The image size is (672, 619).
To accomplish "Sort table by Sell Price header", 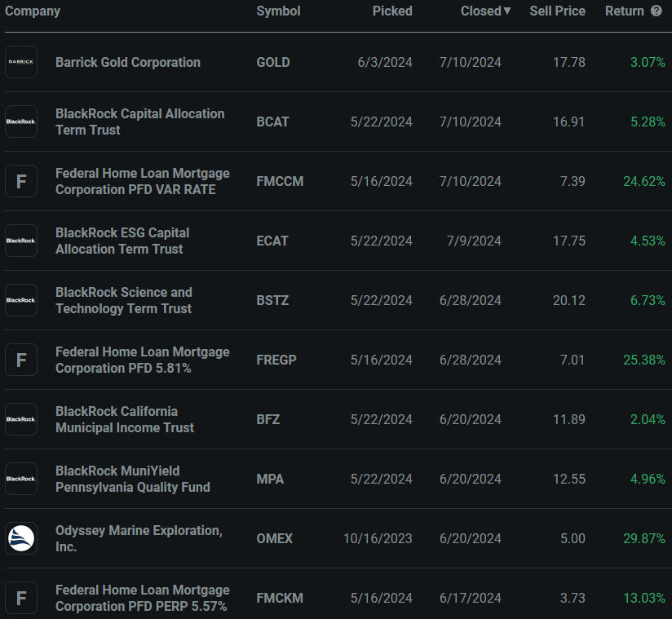I will click(557, 11).
